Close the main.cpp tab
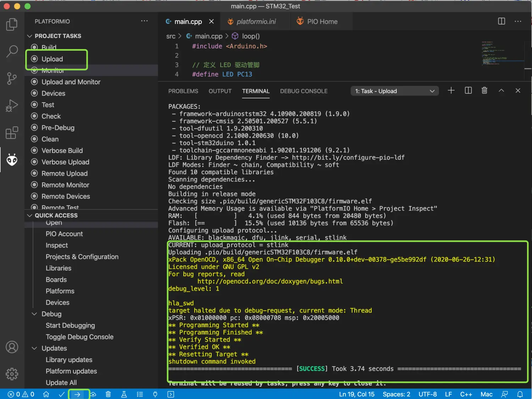This screenshot has width=532, height=399. 211,21
